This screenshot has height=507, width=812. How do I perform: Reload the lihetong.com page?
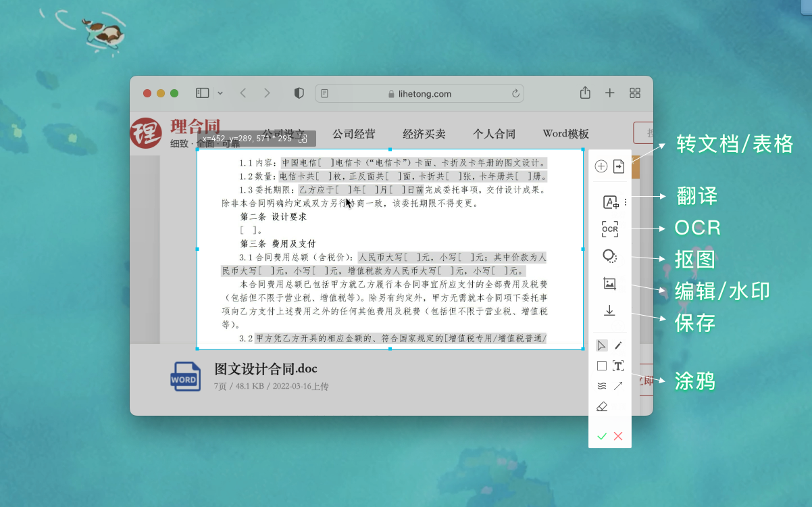pos(515,94)
